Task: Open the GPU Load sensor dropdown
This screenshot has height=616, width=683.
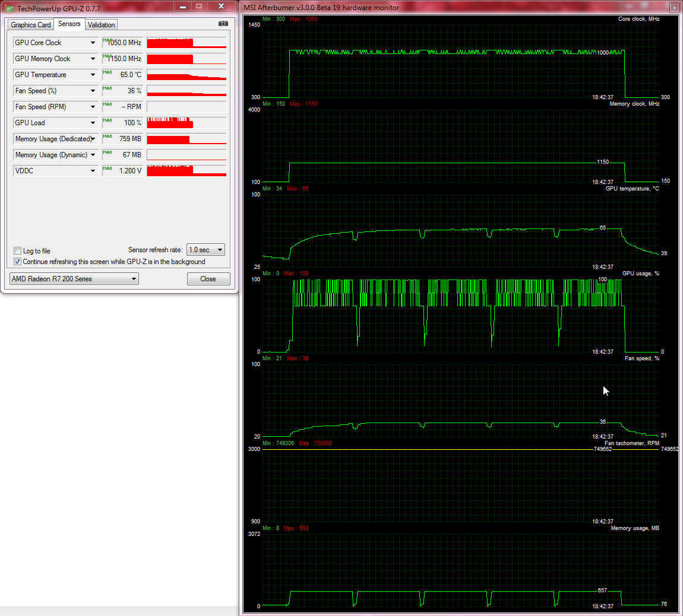Action: 93,123
